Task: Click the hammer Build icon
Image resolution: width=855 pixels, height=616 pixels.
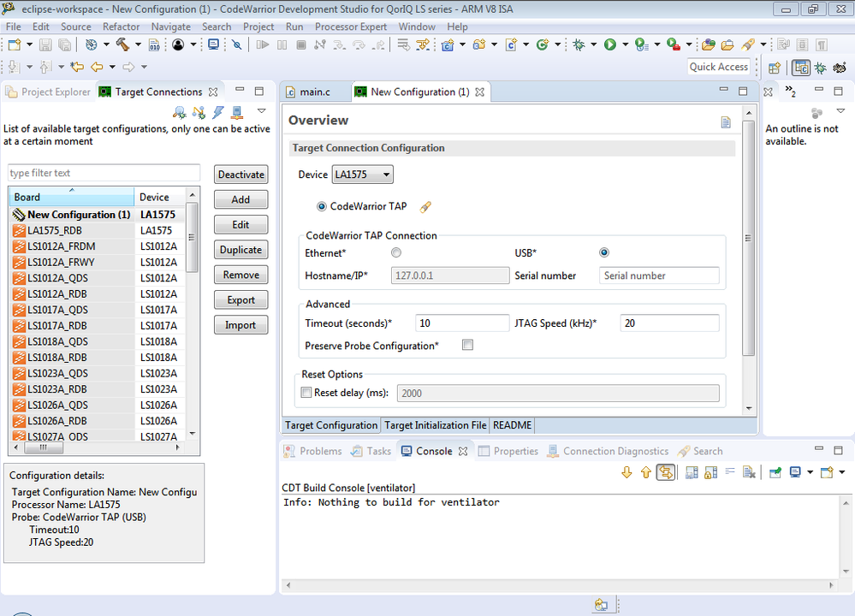Action: [x=122, y=44]
